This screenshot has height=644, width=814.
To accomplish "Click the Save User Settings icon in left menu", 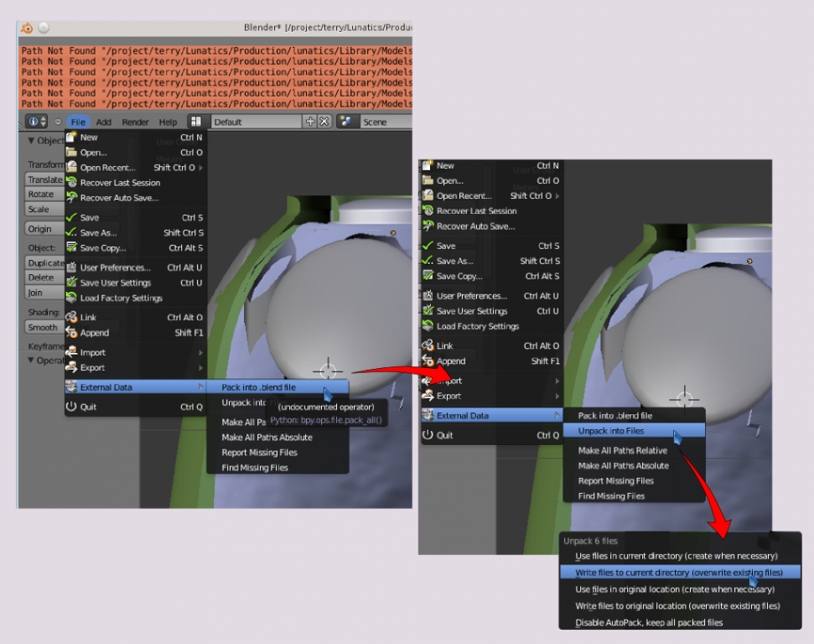I will 71,282.
